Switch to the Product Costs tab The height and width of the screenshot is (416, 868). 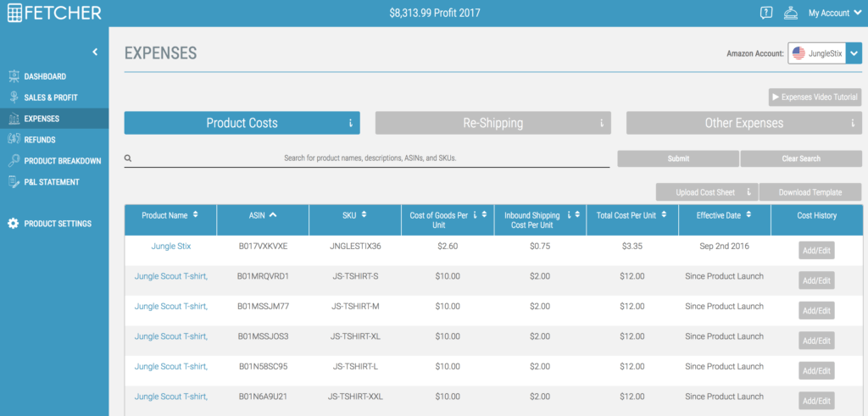pyautogui.click(x=242, y=123)
